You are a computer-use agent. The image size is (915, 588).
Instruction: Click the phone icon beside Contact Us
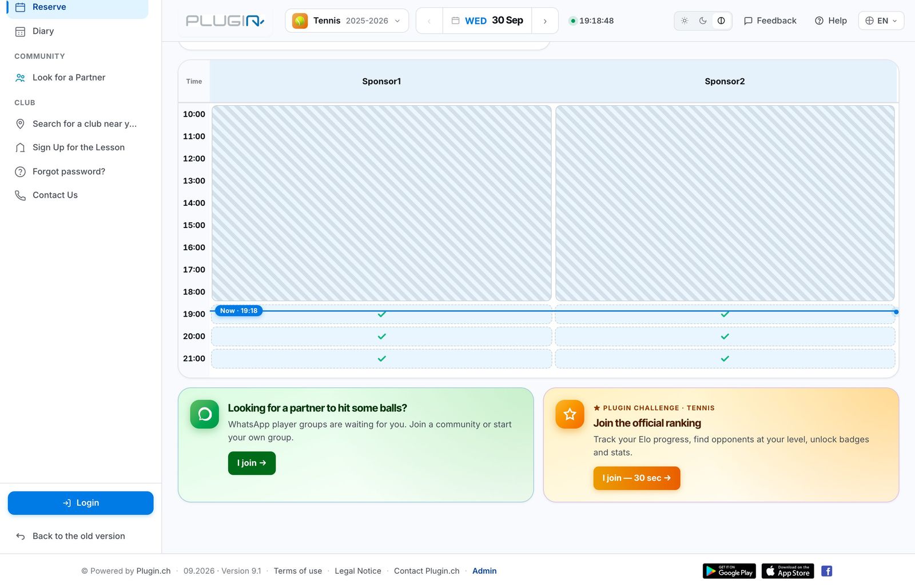point(20,195)
